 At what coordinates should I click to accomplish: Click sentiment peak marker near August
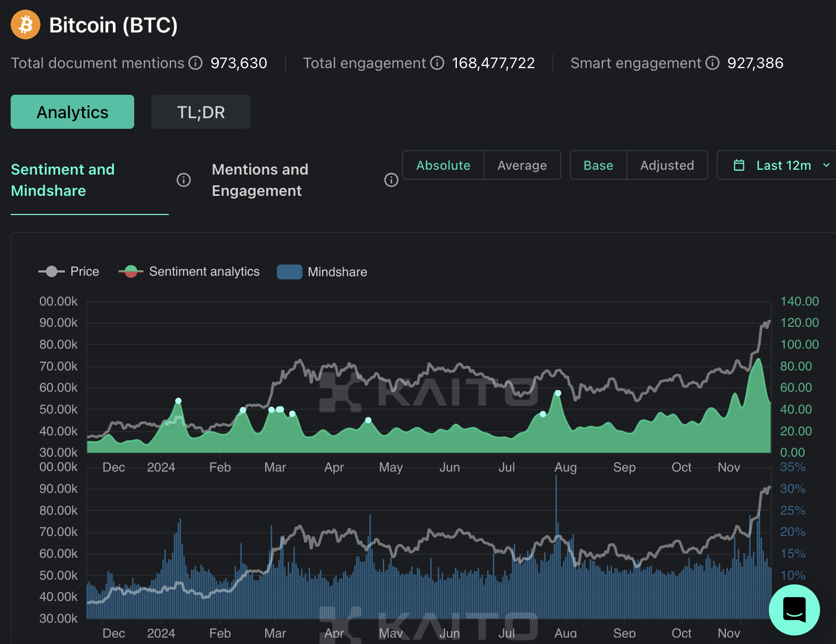click(558, 393)
